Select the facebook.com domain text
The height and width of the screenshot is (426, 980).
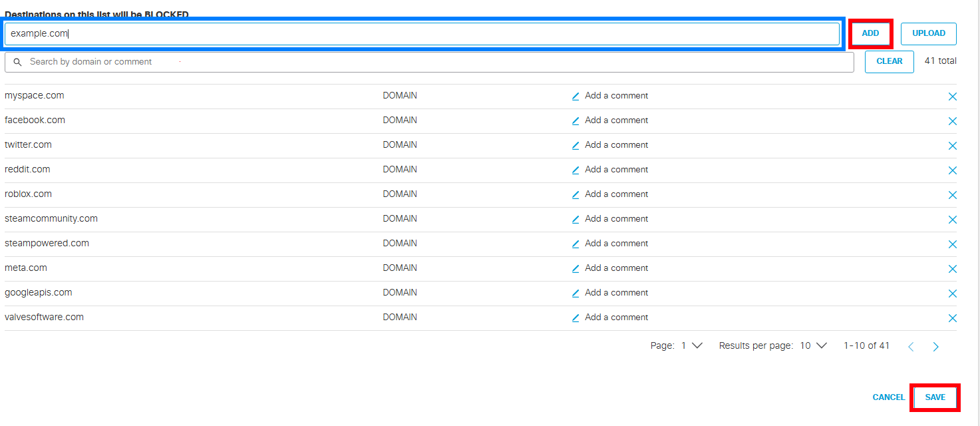pos(35,120)
